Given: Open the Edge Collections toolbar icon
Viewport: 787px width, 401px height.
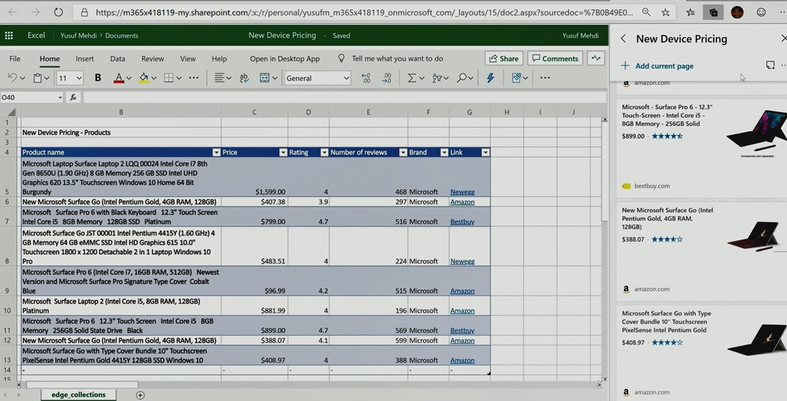Looking at the screenshot, I should tap(712, 12).
